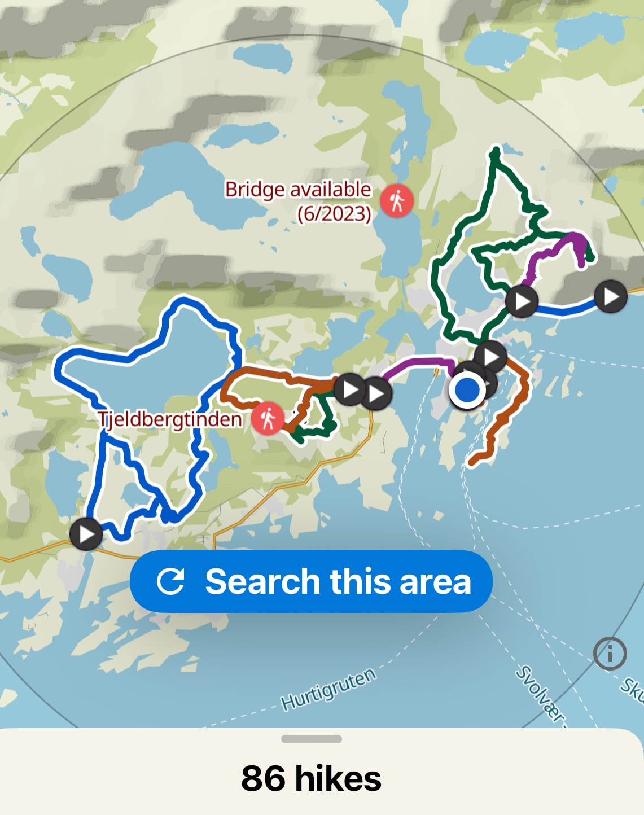644x815 pixels.
Task: Tap play marker joining eastern purple and short blue trails
Action: pos(522,301)
